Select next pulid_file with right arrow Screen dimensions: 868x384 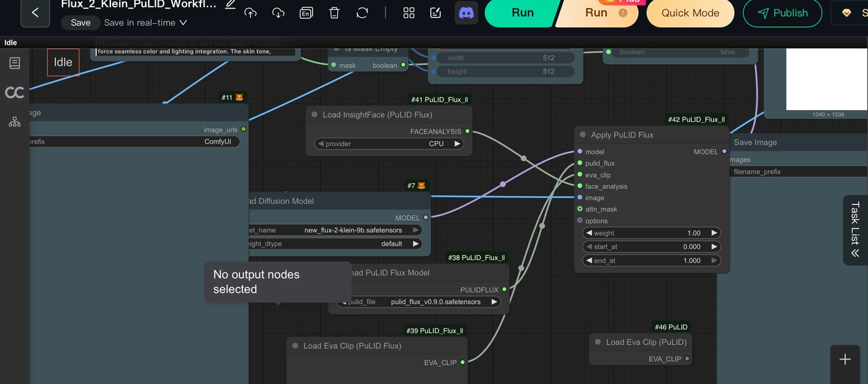click(494, 302)
